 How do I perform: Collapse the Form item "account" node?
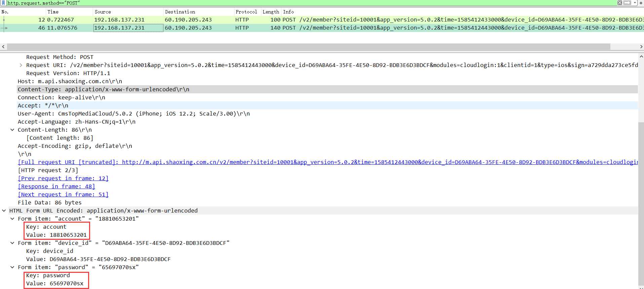[12, 219]
